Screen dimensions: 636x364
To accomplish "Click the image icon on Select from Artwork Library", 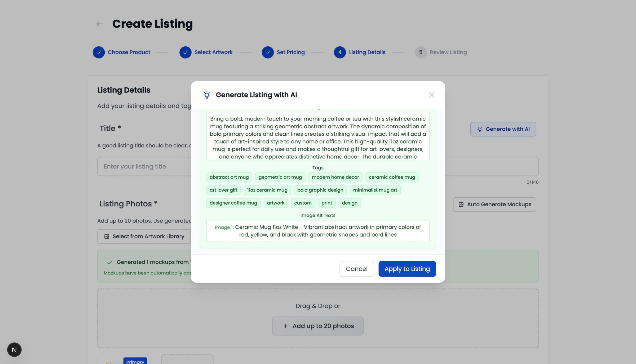I will pyautogui.click(x=107, y=236).
